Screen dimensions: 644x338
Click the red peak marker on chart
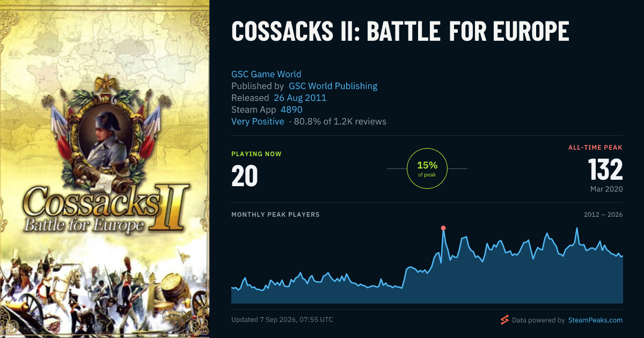click(443, 228)
